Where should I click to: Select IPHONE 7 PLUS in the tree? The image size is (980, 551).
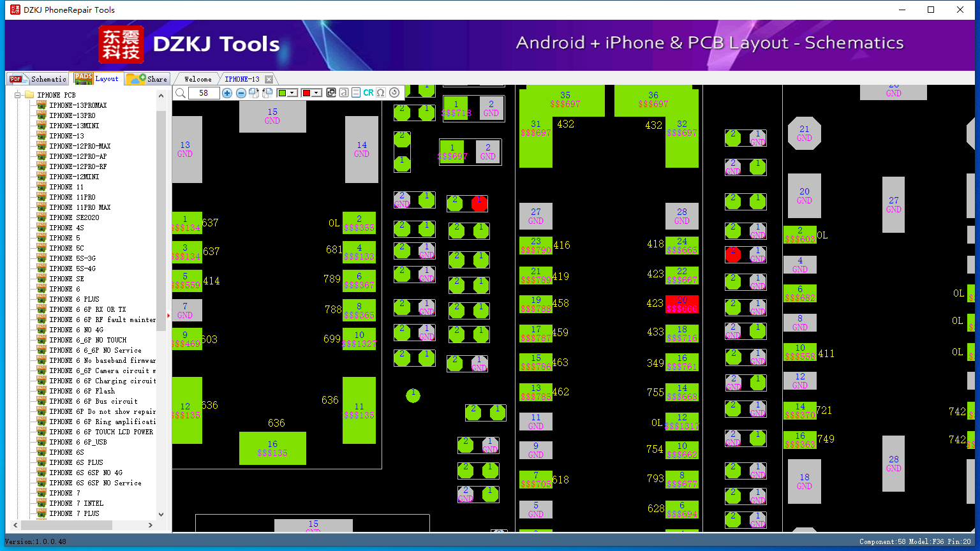coord(74,513)
